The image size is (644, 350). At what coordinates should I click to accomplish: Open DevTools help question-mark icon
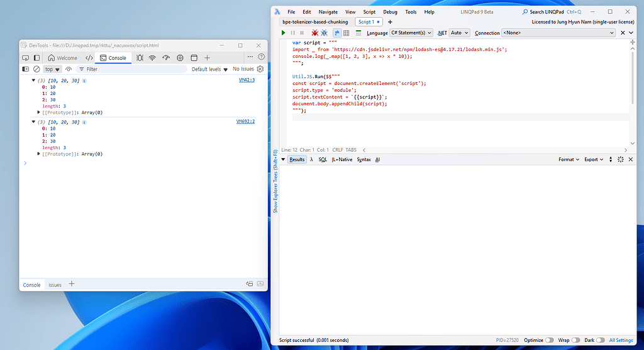point(261,57)
